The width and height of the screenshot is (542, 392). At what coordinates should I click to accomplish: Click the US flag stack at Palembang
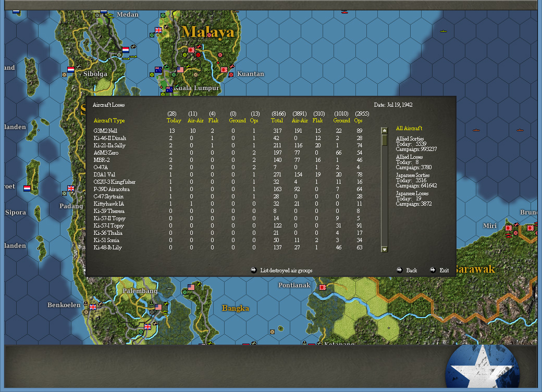(158, 307)
